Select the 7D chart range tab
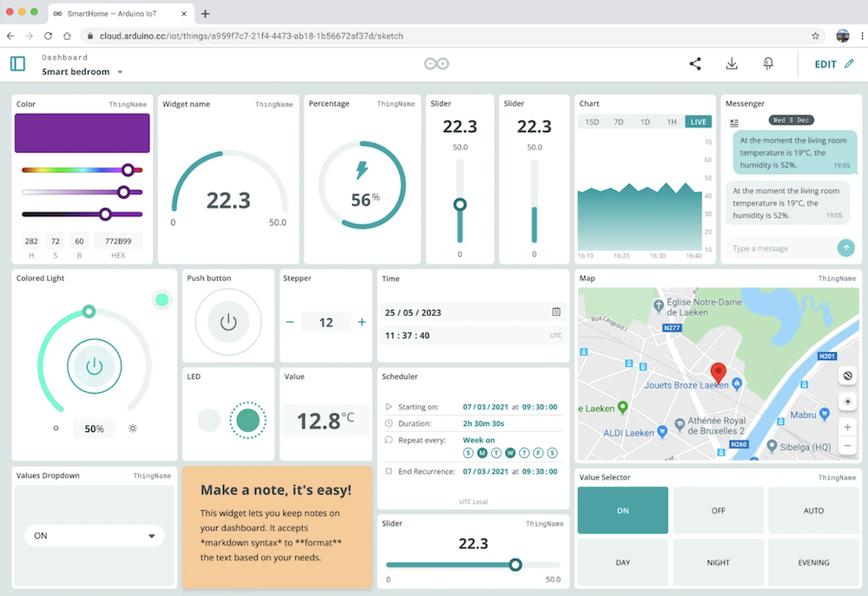This screenshot has height=596, width=868. 618,121
